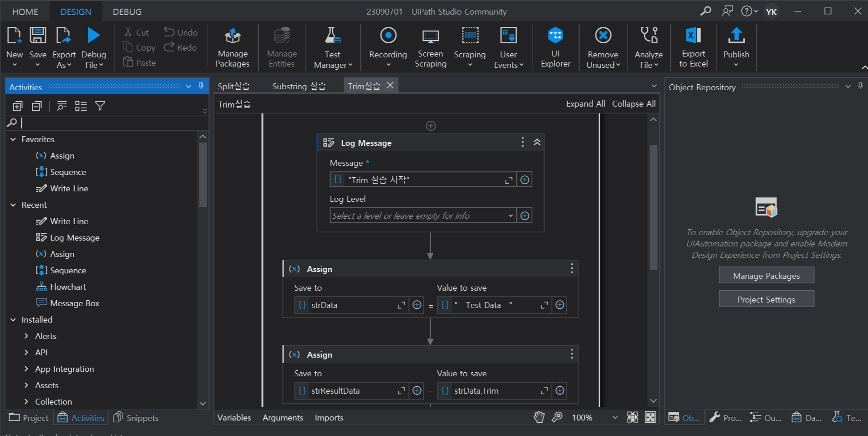Open Analyze File option
The height and width of the screenshot is (436, 868).
tap(649, 47)
